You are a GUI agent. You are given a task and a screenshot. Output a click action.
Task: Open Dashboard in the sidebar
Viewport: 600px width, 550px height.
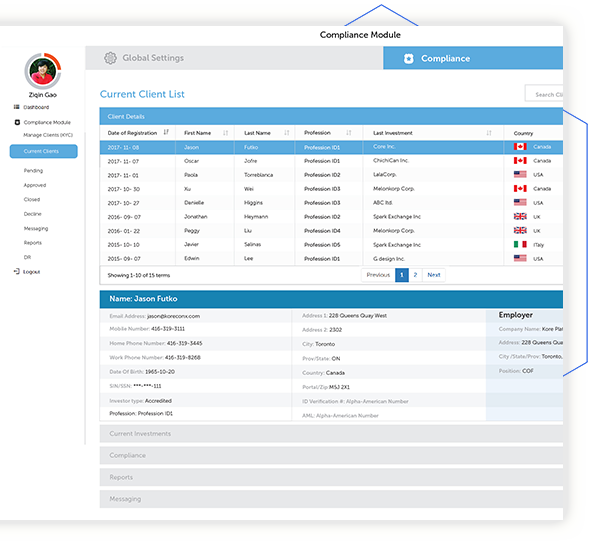tap(36, 107)
